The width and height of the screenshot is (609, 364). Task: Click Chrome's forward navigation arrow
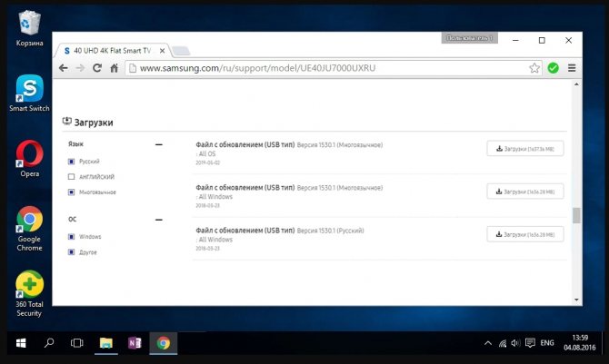click(x=80, y=68)
